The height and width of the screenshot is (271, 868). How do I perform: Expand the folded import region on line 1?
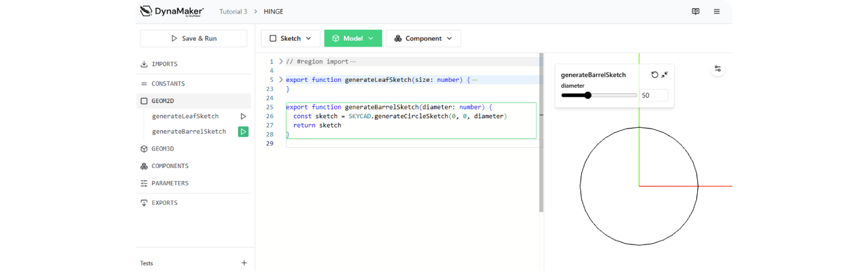[x=280, y=61]
